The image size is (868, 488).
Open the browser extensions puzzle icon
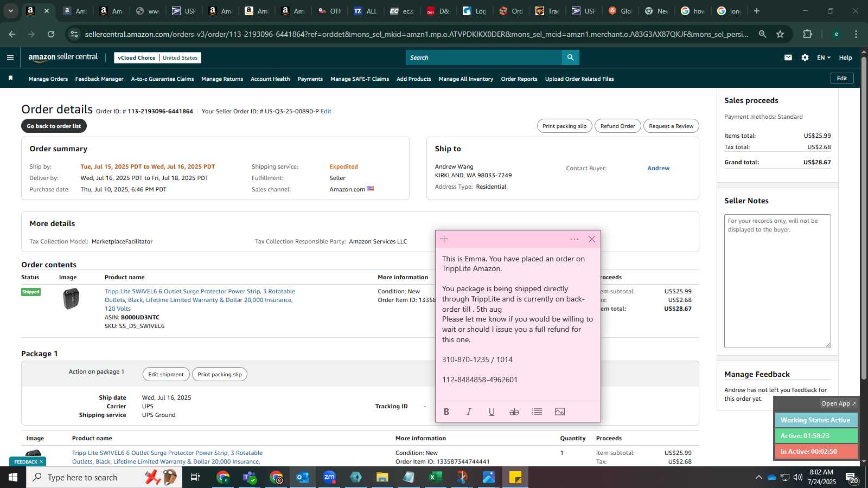(x=808, y=34)
